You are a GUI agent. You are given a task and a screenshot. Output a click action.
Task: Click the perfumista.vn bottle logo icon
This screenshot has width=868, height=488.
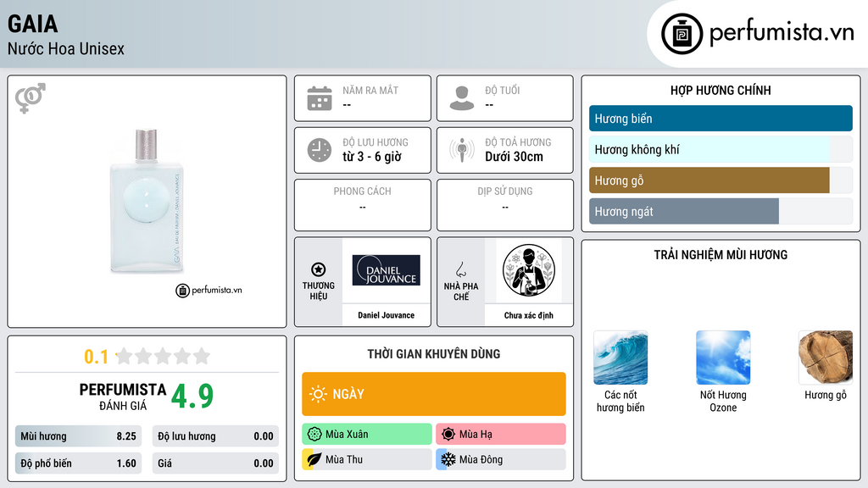[682, 34]
